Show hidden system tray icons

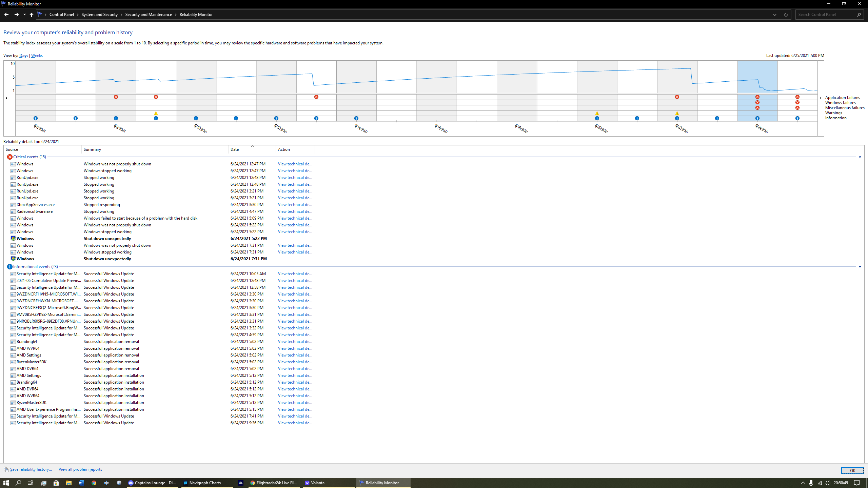803,483
